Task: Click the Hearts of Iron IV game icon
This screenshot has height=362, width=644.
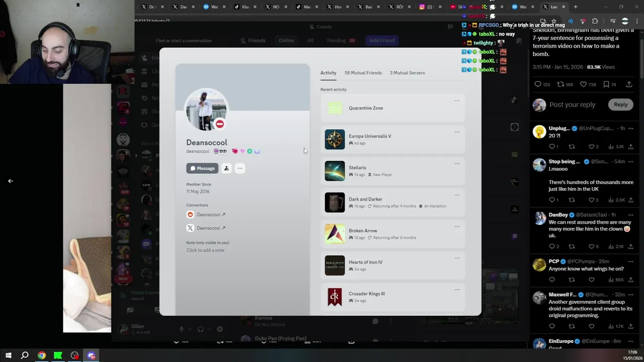Action: click(x=335, y=265)
